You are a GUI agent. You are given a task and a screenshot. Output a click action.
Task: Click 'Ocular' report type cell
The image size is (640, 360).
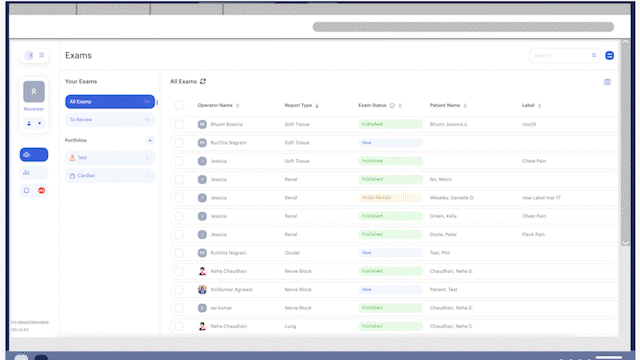pos(292,253)
